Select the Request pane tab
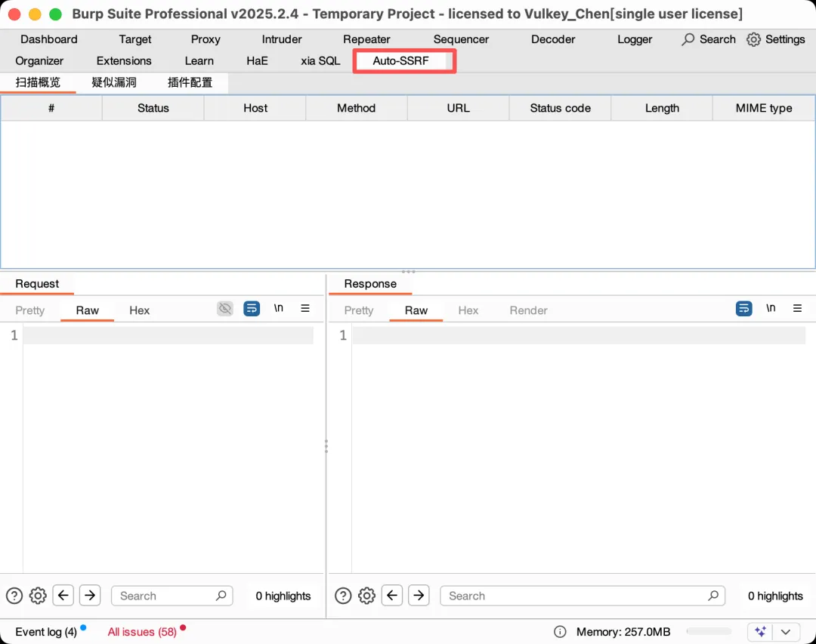816x644 pixels. [37, 284]
